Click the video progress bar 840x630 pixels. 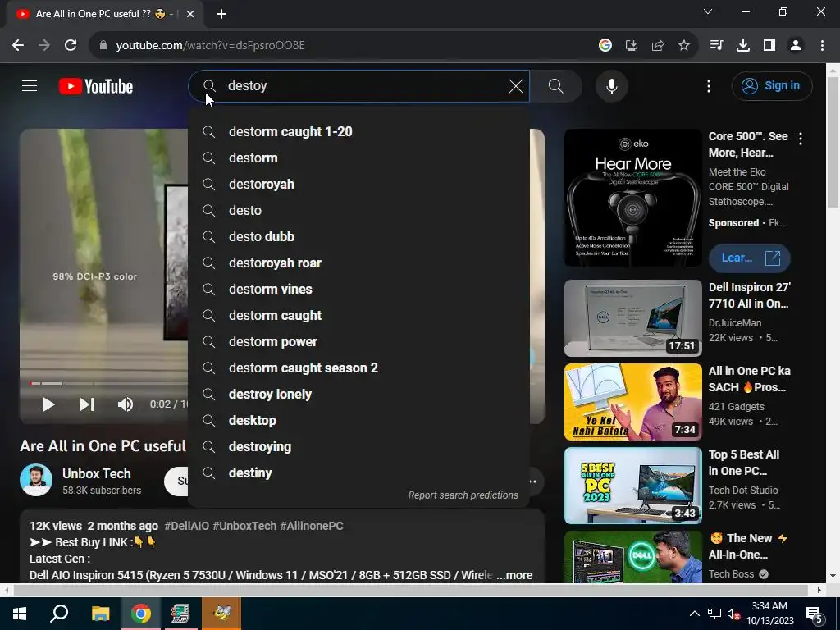(x=109, y=383)
